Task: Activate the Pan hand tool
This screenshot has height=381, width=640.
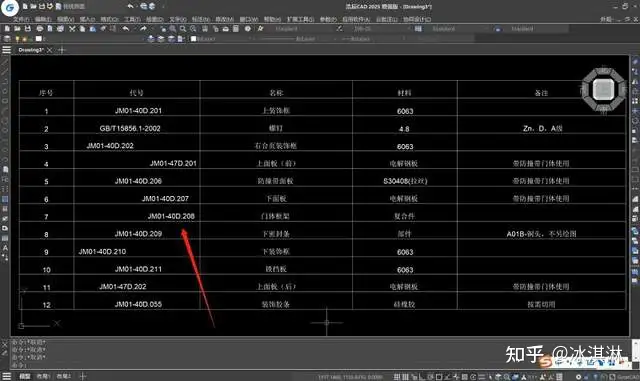Action: [x=163, y=29]
